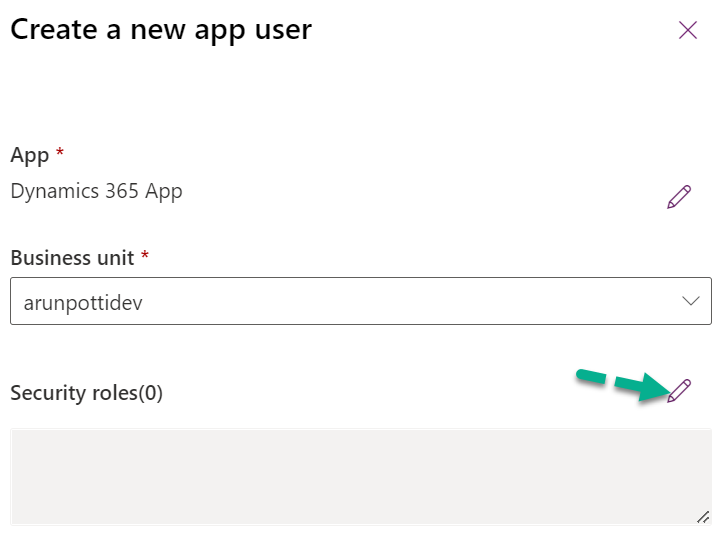
Task: Open the arunpottidev combo box
Action: [x=360, y=301]
